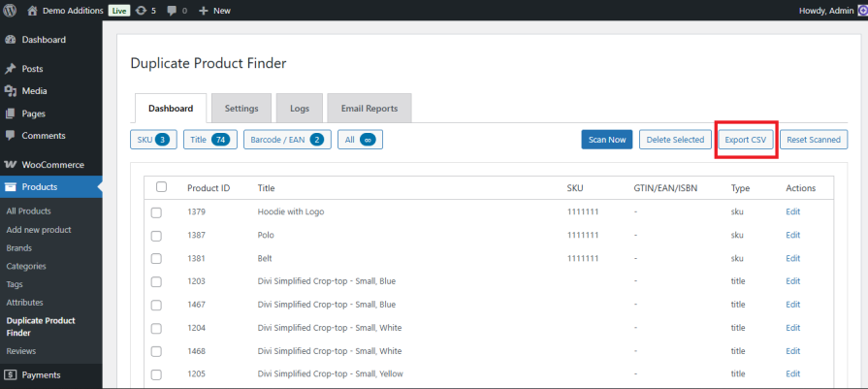Click Edit for product ID 1468
The image size is (868, 389).
792,351
